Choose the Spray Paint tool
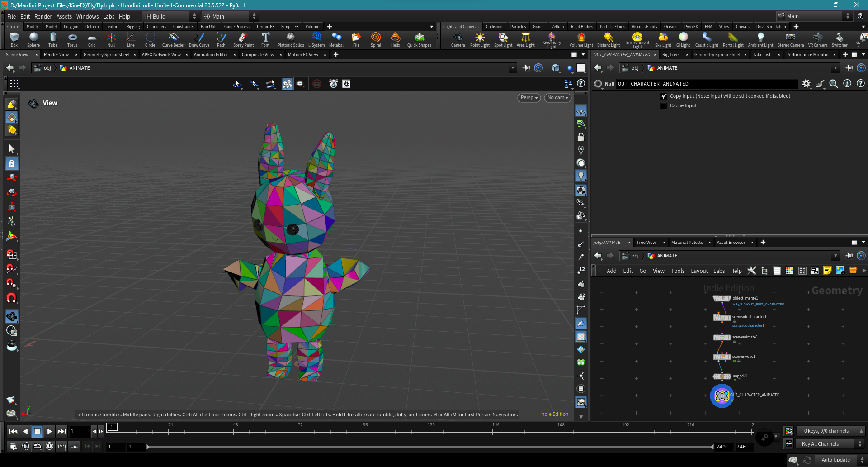This screenshot has height=467, width=868. [x=243, y=40]
